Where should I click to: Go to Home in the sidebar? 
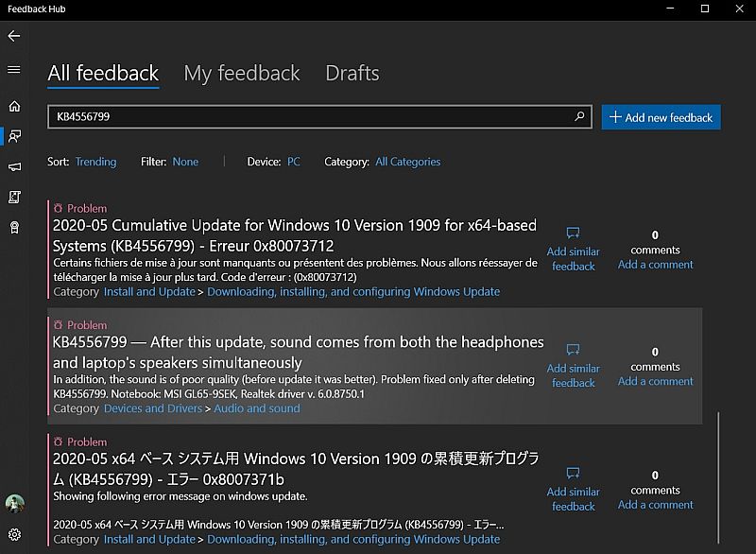tap(14, 106)
